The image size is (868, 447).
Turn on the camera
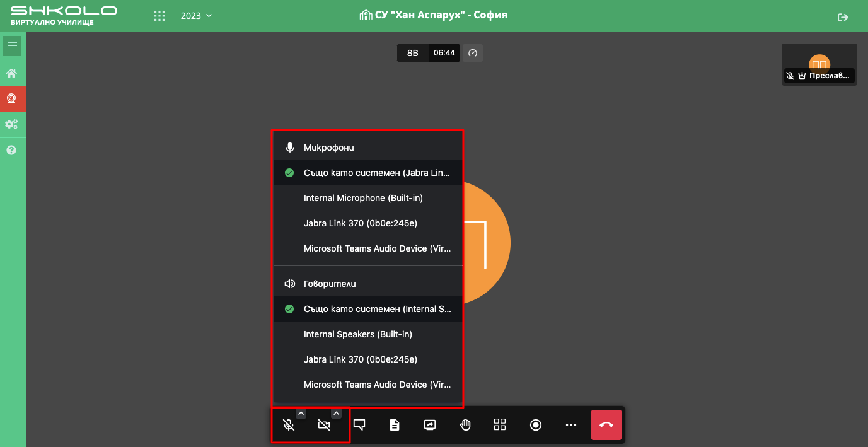(x=324, y=425)
